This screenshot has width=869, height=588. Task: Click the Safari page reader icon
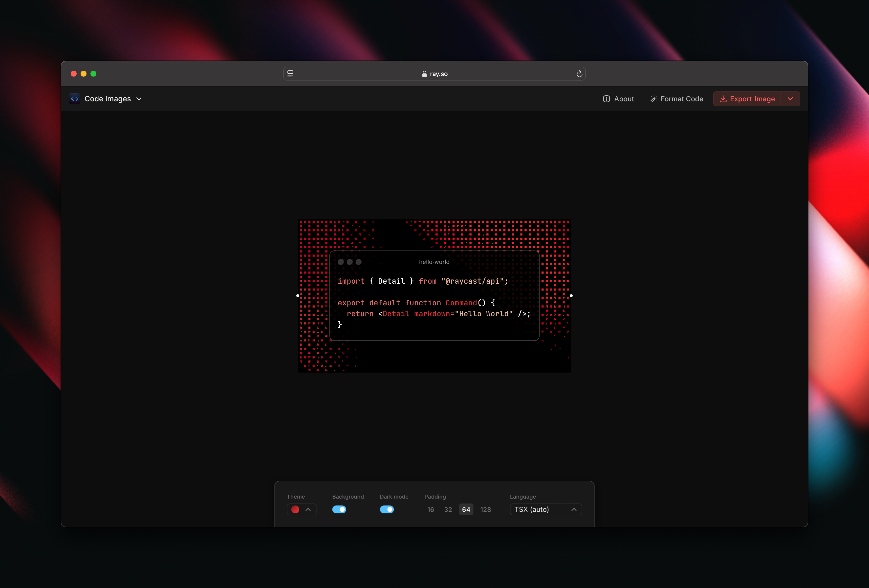pos(290,74)
